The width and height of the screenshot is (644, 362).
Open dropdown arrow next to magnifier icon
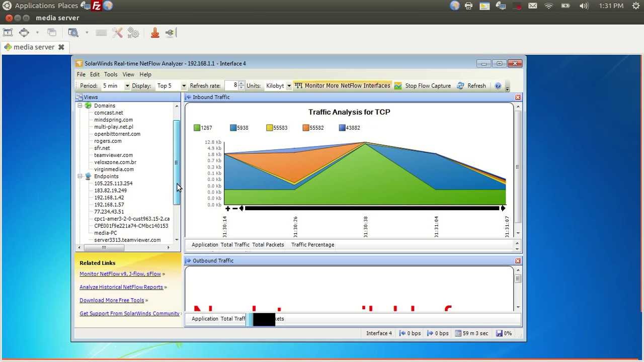(x=87, y=33)
